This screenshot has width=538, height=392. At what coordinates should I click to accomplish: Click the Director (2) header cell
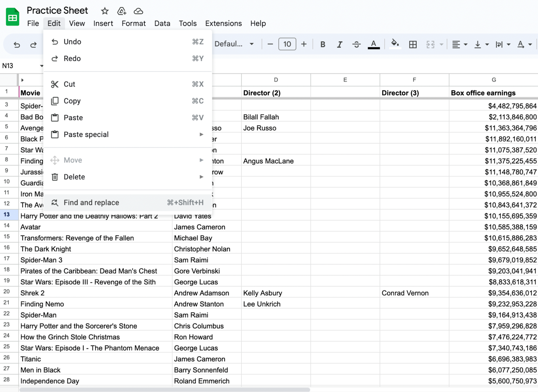click(276, 92)
